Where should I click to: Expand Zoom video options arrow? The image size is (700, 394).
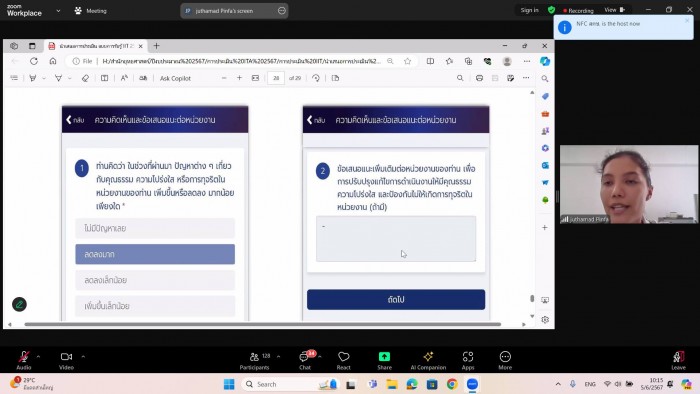83,357
